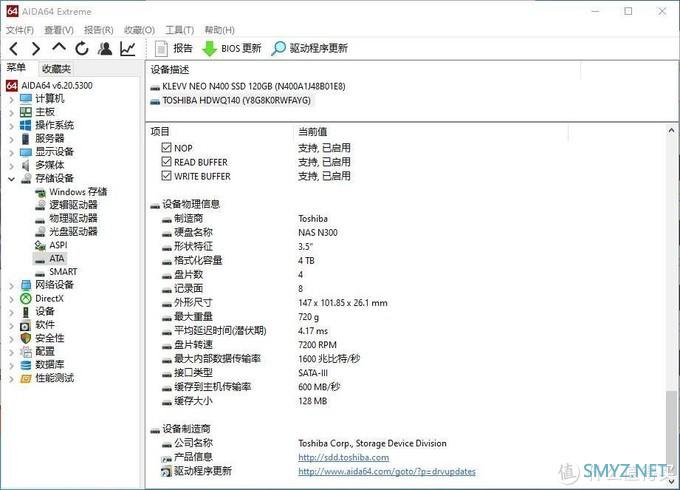Open the 收藏(O) menu
This screenshot has height=490, width=680.
coord(139,30)
